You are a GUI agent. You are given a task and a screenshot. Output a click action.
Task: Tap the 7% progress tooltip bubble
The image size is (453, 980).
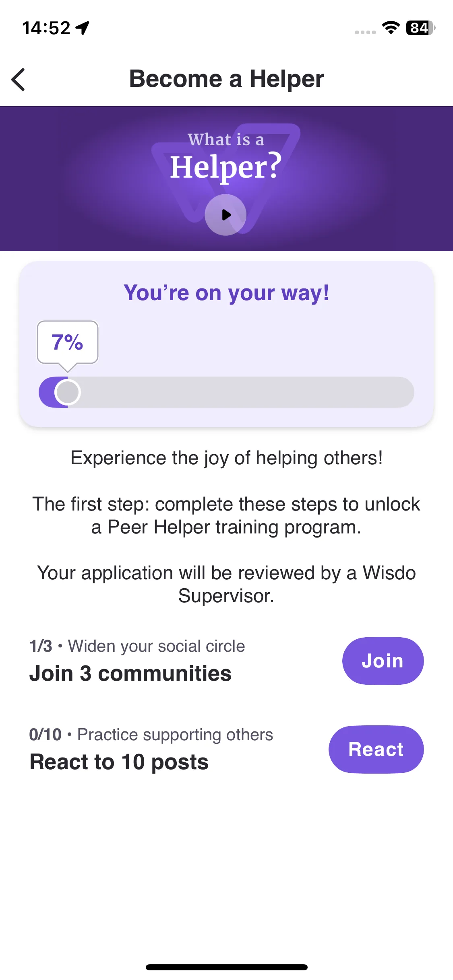(68, 343)
